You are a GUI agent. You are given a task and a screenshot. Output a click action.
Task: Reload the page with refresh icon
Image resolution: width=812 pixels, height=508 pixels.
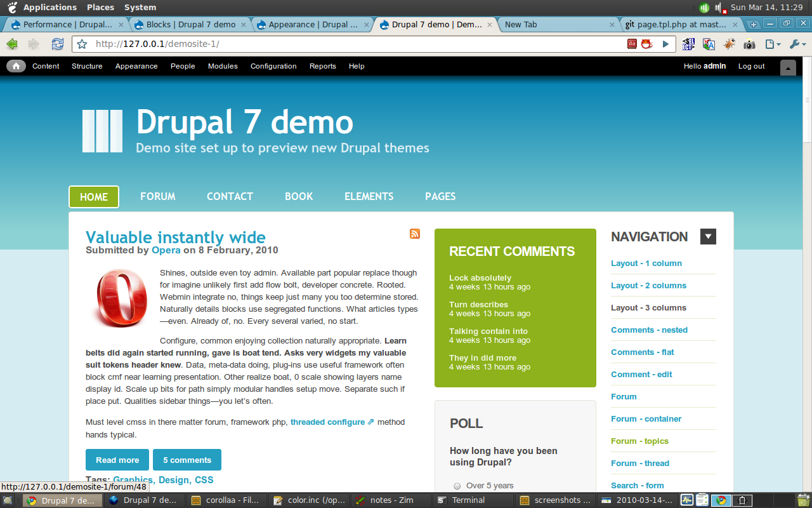tap(58, 44)
